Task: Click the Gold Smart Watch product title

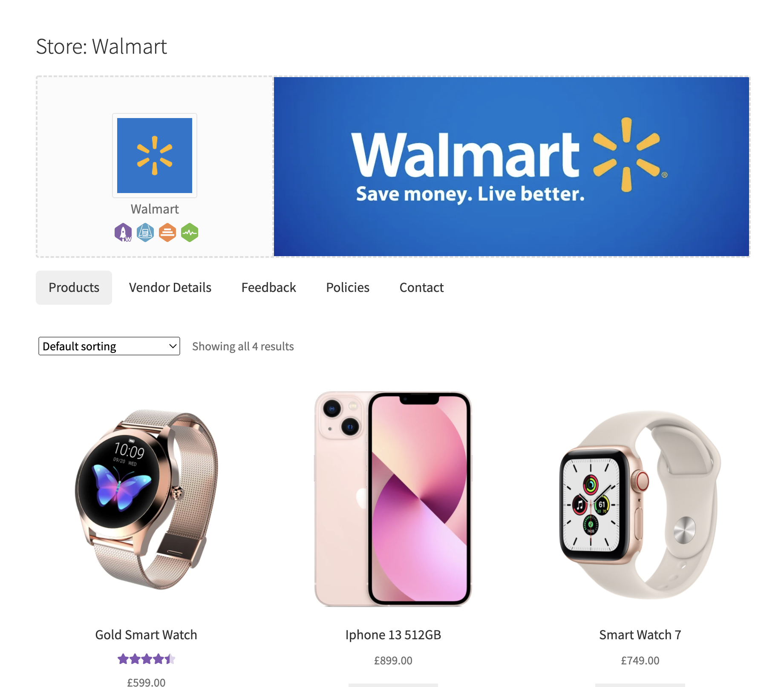Action: pos(146,635)
